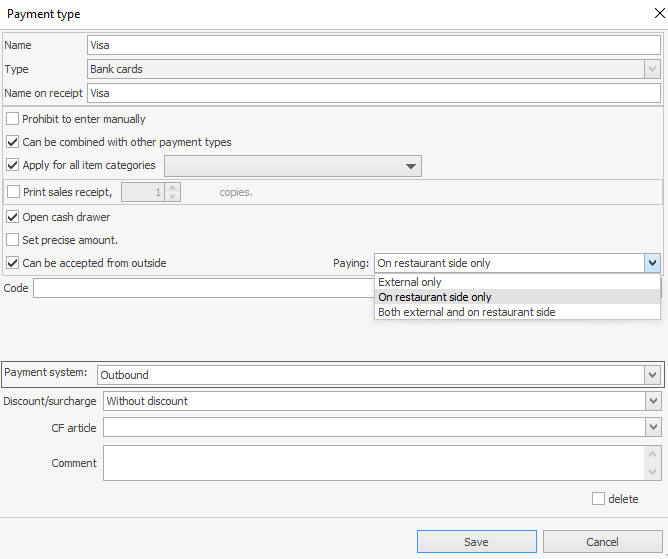
Task: Open the Payment system dropdown
Action: click(x=652, y=375)
